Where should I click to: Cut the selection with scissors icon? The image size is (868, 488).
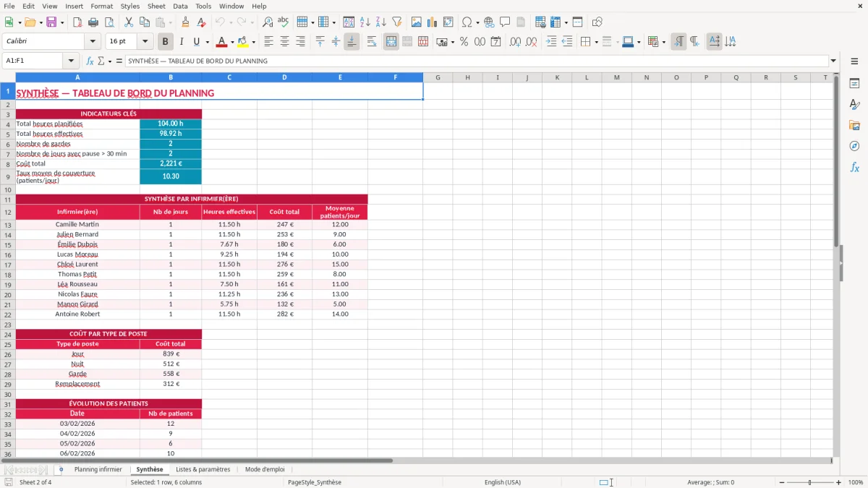point(129,22)
